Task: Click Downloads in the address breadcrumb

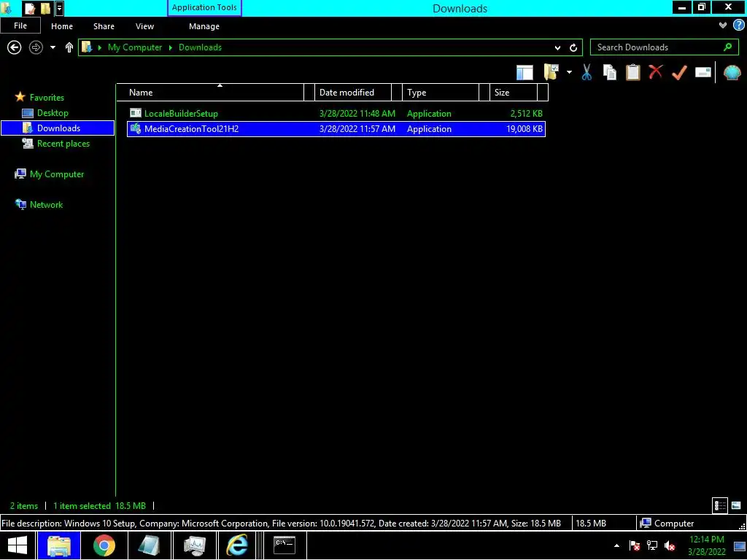Action: pos(200,47)
